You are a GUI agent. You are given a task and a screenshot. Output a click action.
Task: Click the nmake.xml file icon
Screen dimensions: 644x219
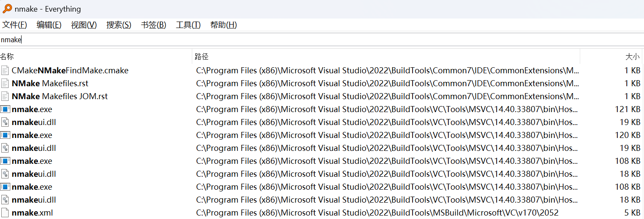point(5,213)
